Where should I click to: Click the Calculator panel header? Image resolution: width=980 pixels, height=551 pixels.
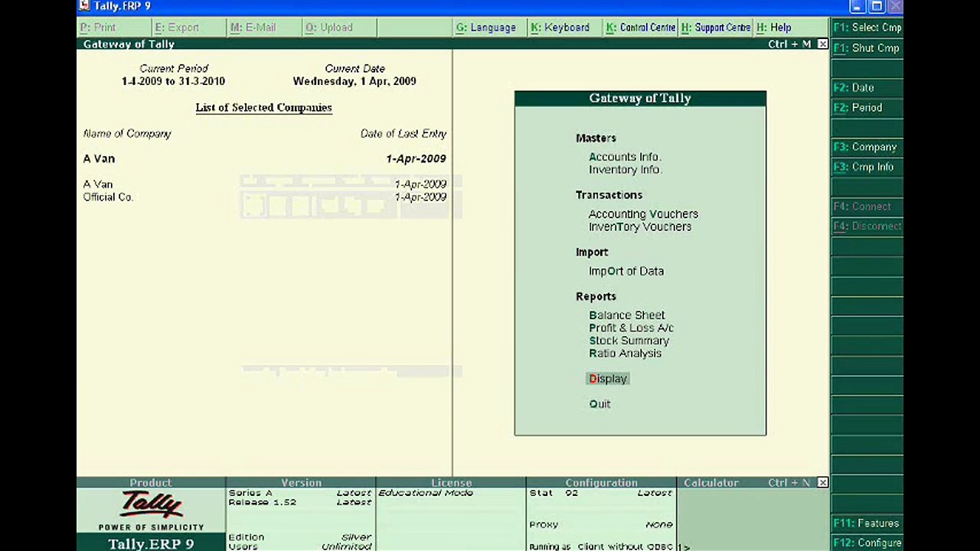coord(710,483)
